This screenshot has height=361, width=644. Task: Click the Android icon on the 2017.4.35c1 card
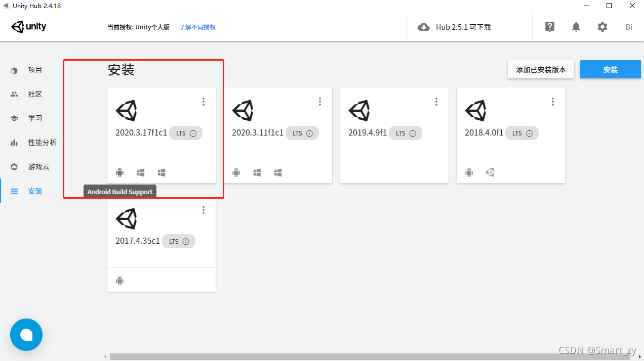pos(119,281)
